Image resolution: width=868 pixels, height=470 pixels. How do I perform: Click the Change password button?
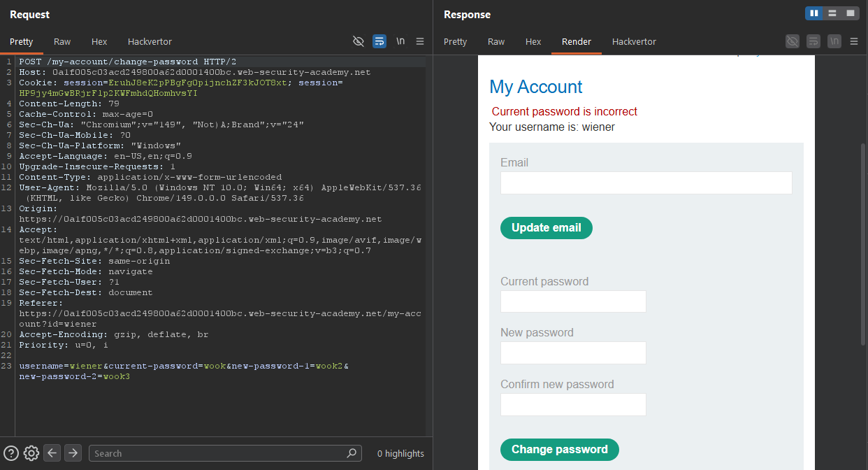pos(560,450)
